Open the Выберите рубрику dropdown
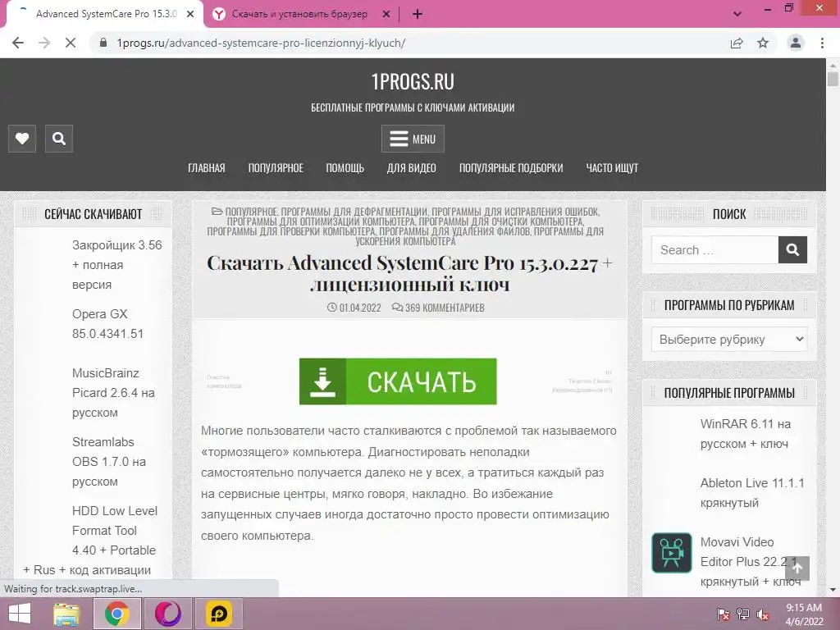This screenshot has height=630, width=840. point(729,339)
